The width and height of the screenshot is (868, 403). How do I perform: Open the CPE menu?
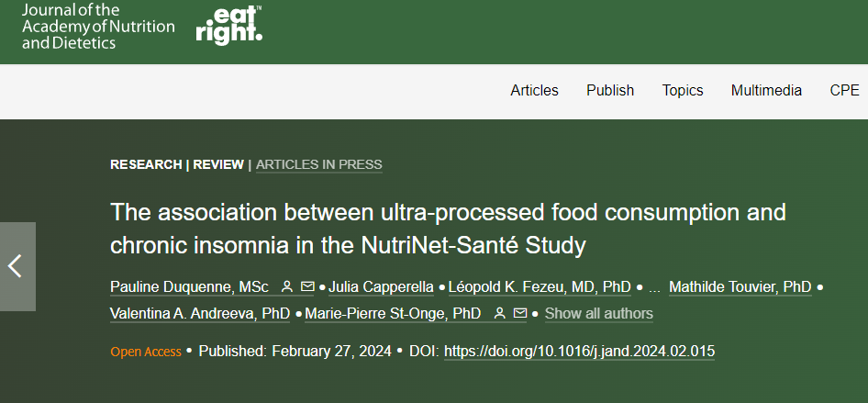pos(844,90)
